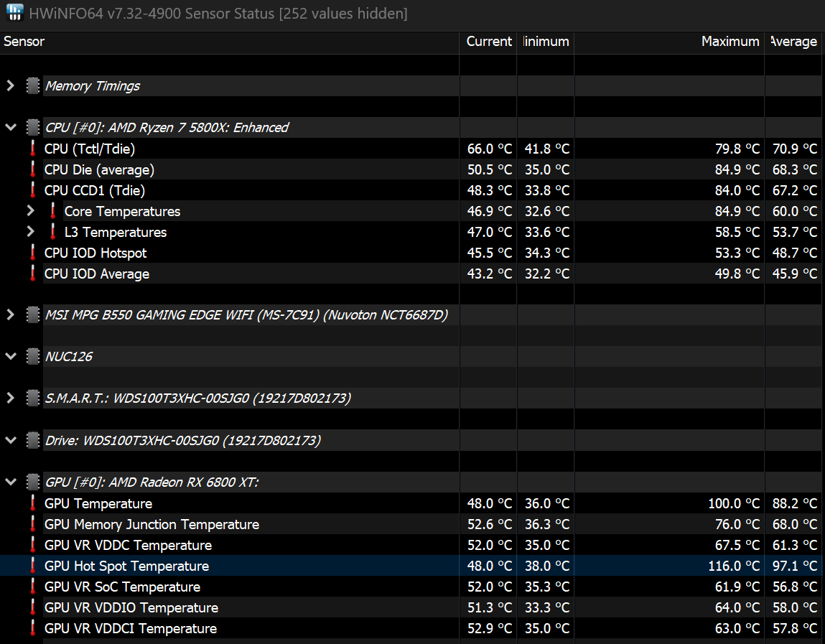Select the GPU Memory Junction Temperature row
825x644 pixels.
(x=412, y=524)
